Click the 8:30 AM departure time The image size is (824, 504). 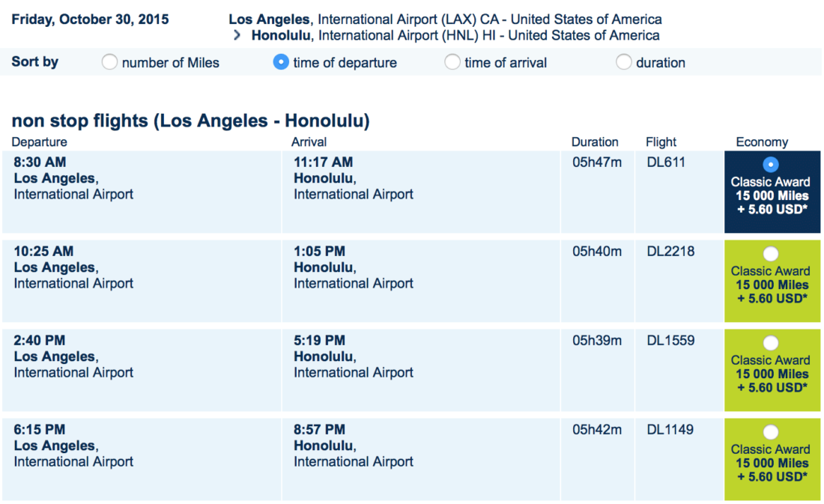tap(39, 162)
